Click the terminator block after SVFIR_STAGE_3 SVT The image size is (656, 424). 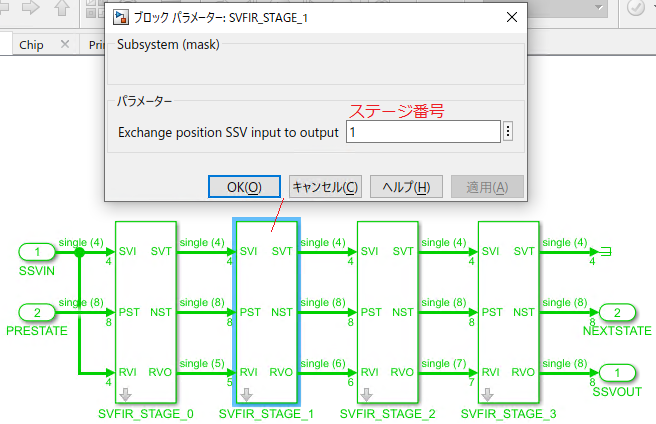[x=606, y=252]
